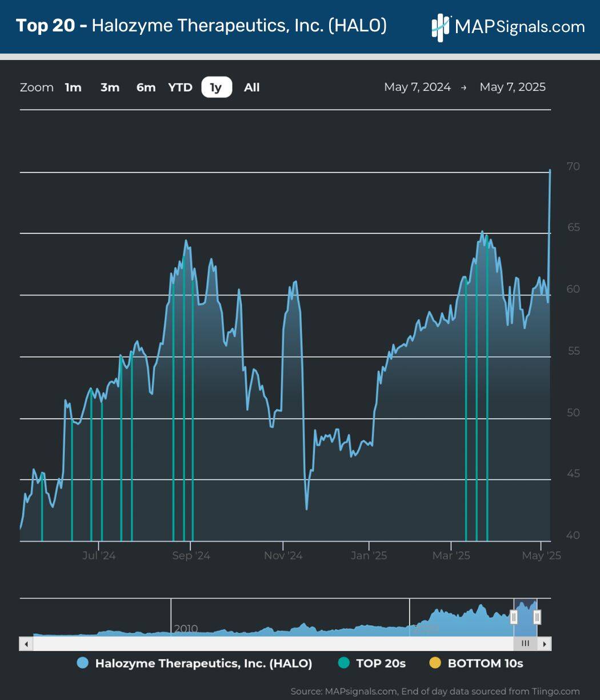
Task: Click the y-axis label '60'
Action: coord(573,289)
